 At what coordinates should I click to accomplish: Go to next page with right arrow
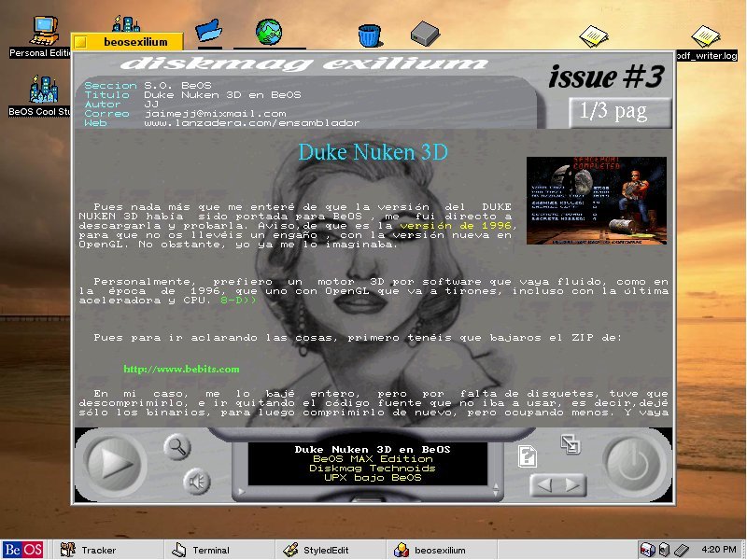(x=572, y=485)
